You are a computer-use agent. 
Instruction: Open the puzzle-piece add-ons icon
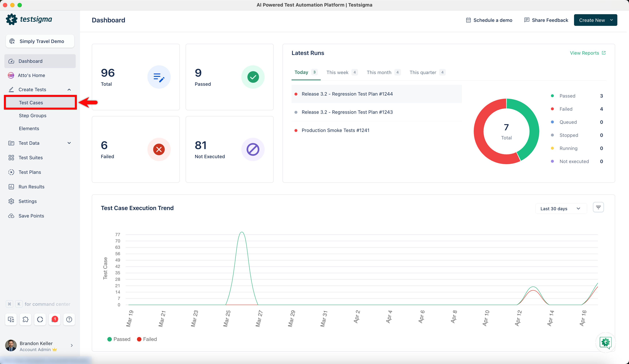(25, 319)
